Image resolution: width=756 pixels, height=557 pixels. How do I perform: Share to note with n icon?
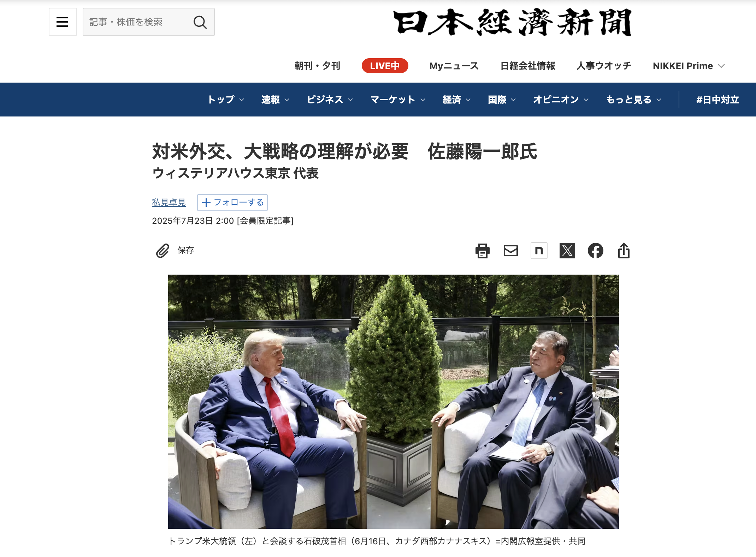(539, 251)
